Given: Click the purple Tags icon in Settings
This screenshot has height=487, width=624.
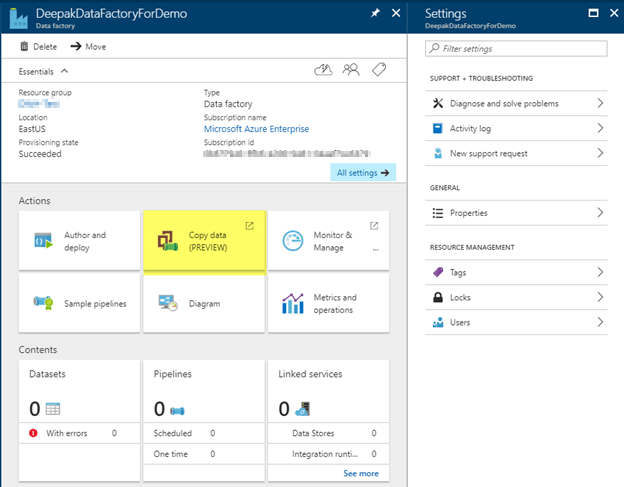Looking at the screenshot, I should 438,272.
